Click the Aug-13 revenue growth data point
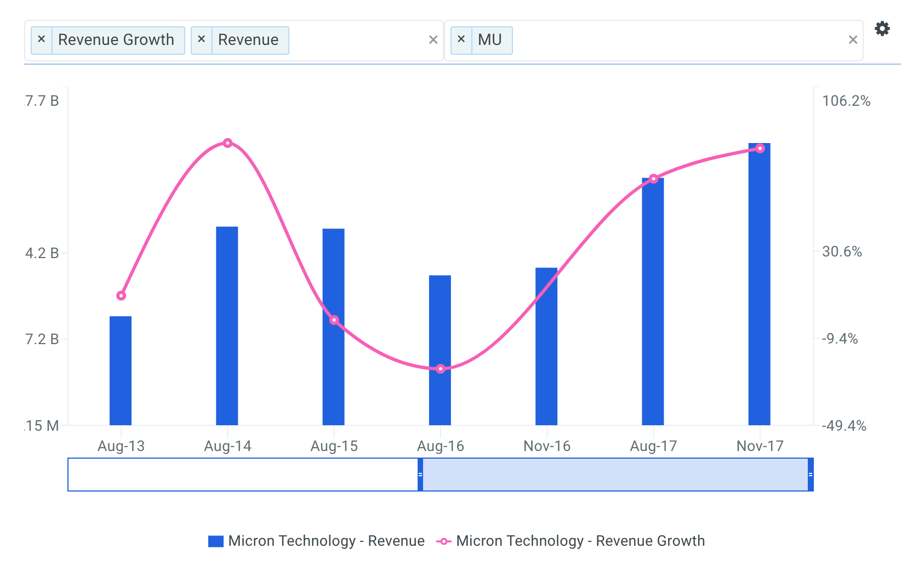This screenshot has height=571, width=924. point(121,296)
